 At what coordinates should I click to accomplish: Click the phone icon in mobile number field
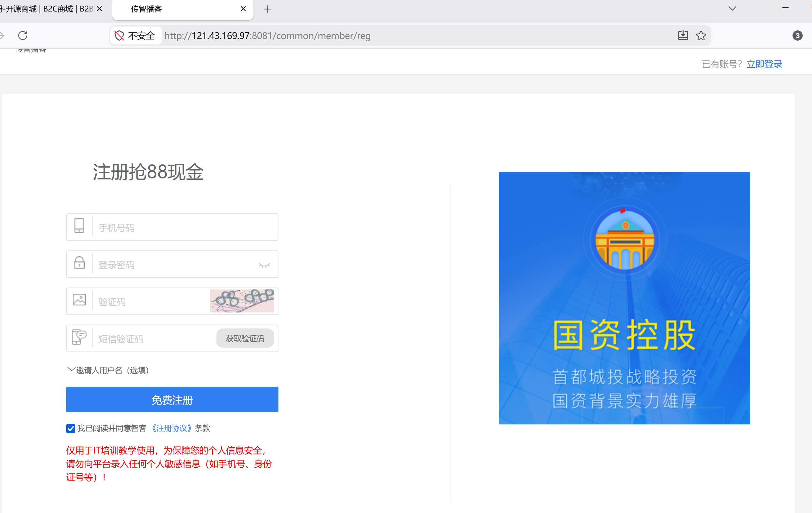click(79, 226)
